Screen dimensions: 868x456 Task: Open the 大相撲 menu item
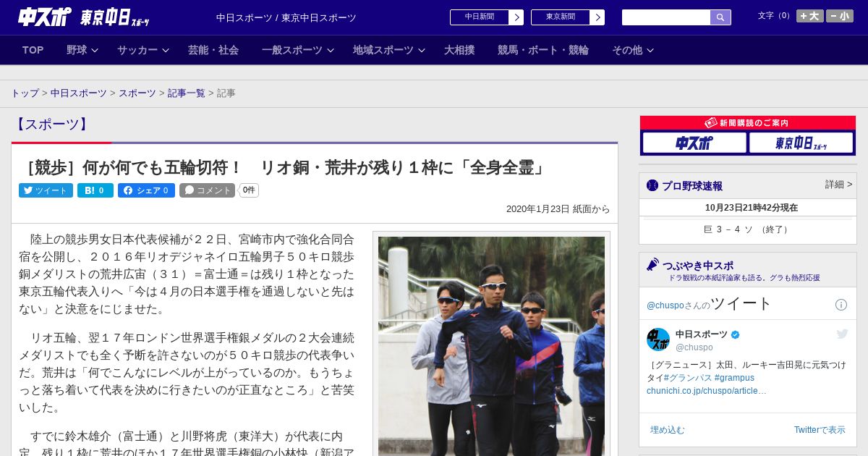pos(459,50)
